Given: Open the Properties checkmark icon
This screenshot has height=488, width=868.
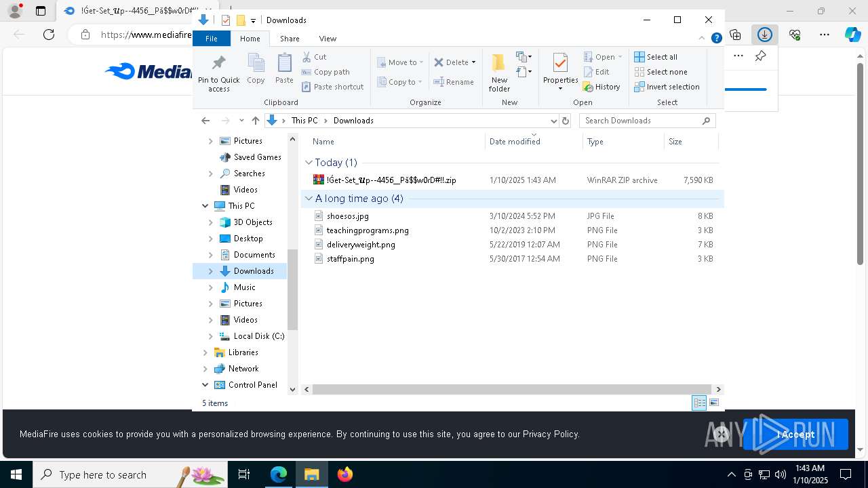Looking at the screenshot, I should click(560, 64).
